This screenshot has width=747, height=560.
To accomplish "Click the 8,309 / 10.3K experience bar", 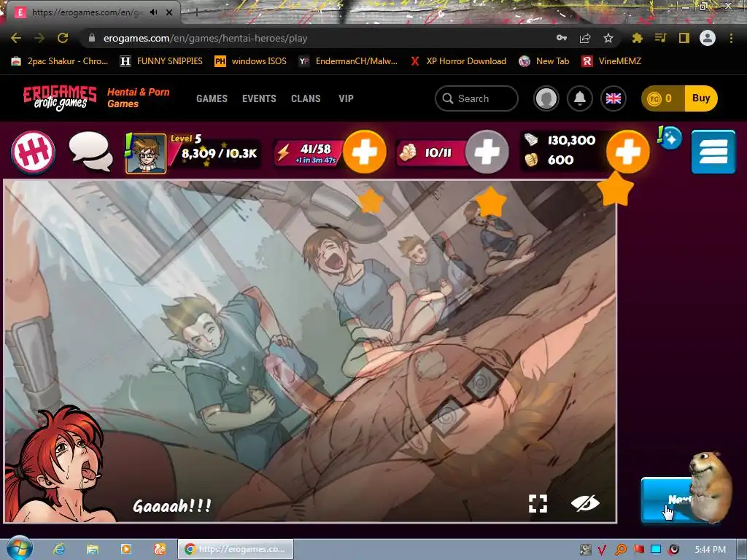I will click(x=217, y=153).
